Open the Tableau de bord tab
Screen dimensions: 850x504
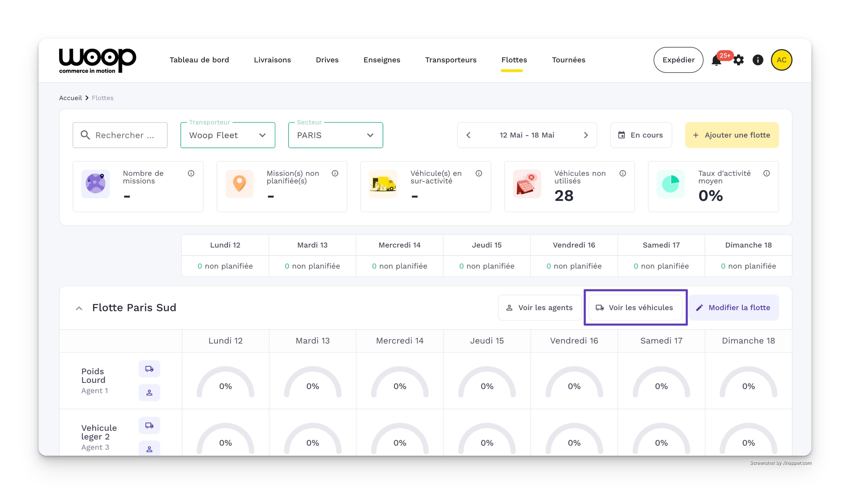(199, 60)
